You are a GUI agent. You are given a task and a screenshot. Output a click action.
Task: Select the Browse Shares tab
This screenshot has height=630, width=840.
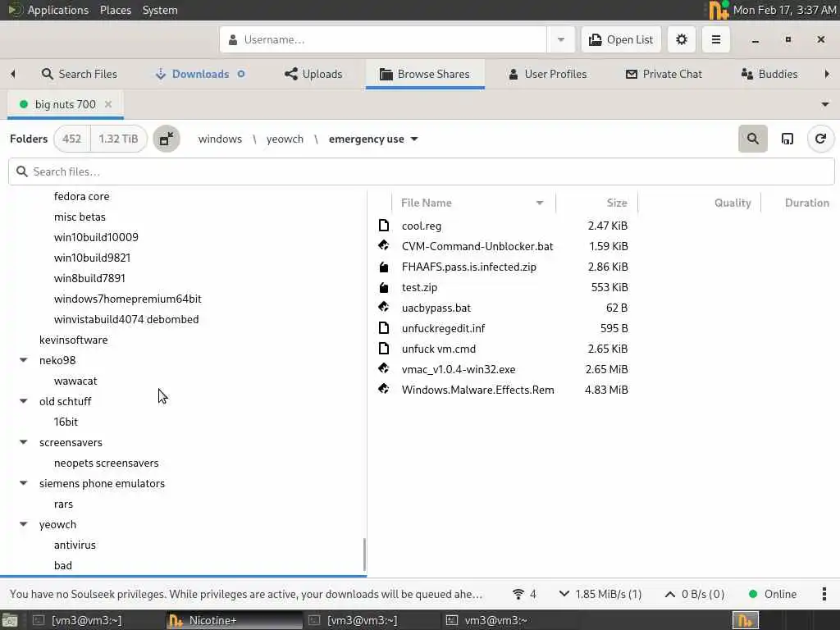coord(425,74)
